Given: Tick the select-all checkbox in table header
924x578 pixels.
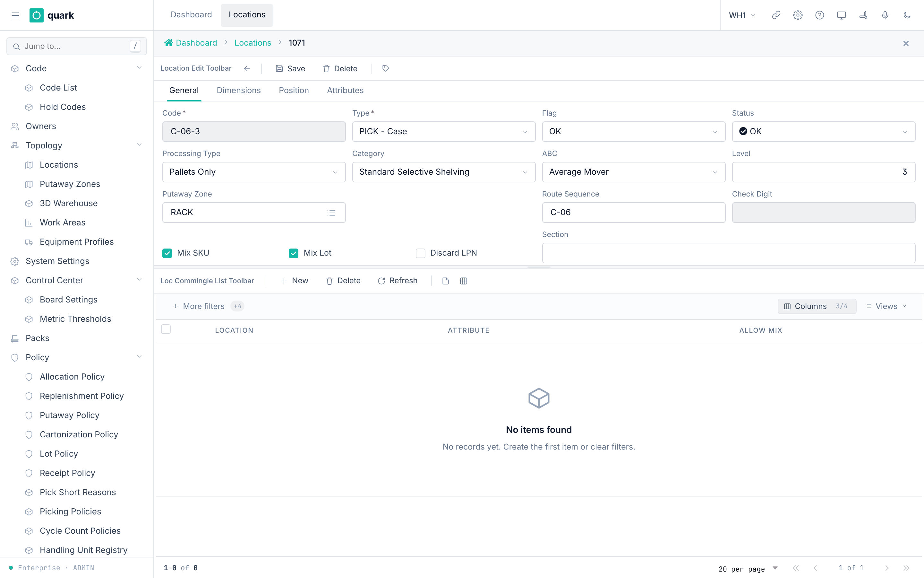Looking at the screenshot, I should tap(166, 329).
